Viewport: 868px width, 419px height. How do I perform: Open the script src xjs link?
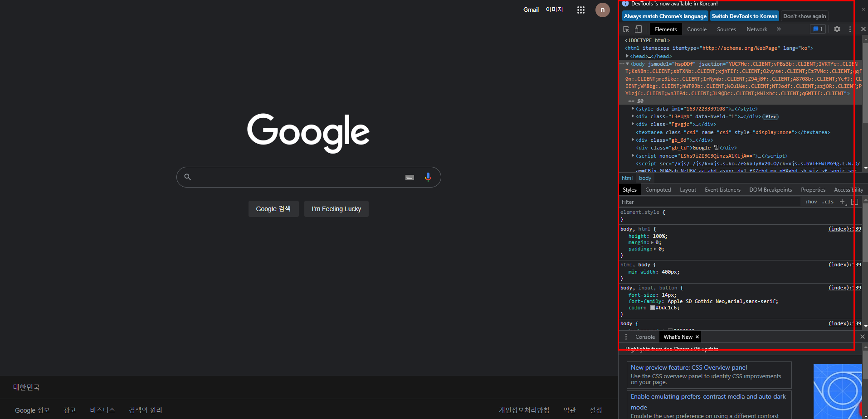pyautogui.click(x=767, y=164)
